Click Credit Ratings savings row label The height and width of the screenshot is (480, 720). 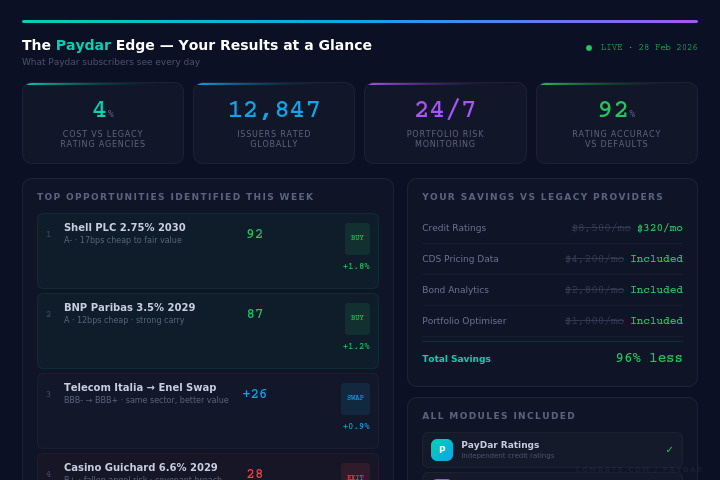click(x=454, y=228)
